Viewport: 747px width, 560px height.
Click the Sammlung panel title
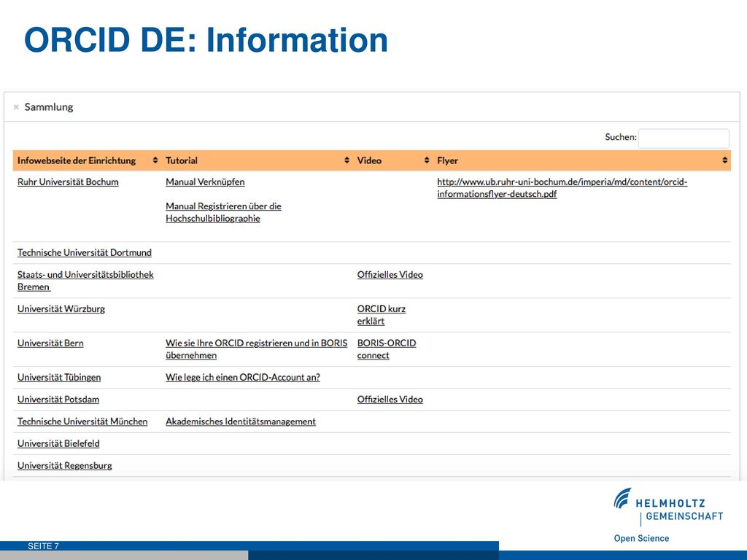(x=49, y=107)
